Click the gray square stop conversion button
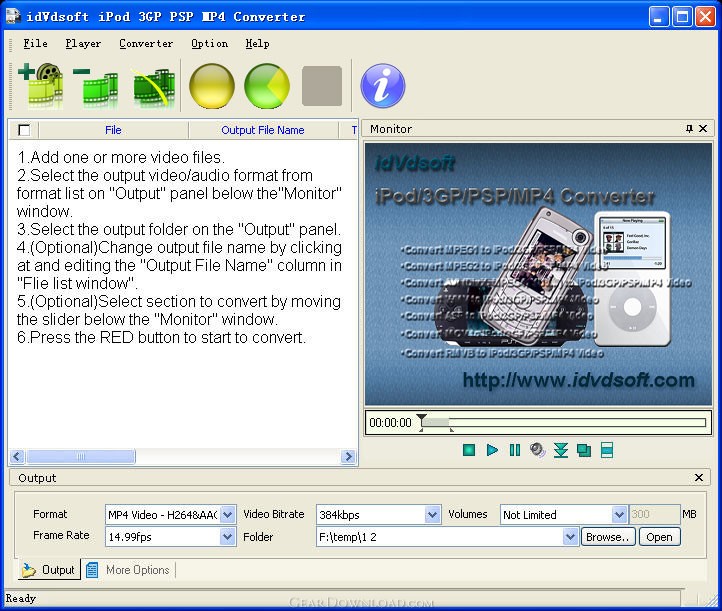Screen dimensions: 722x611 point(322,86)
